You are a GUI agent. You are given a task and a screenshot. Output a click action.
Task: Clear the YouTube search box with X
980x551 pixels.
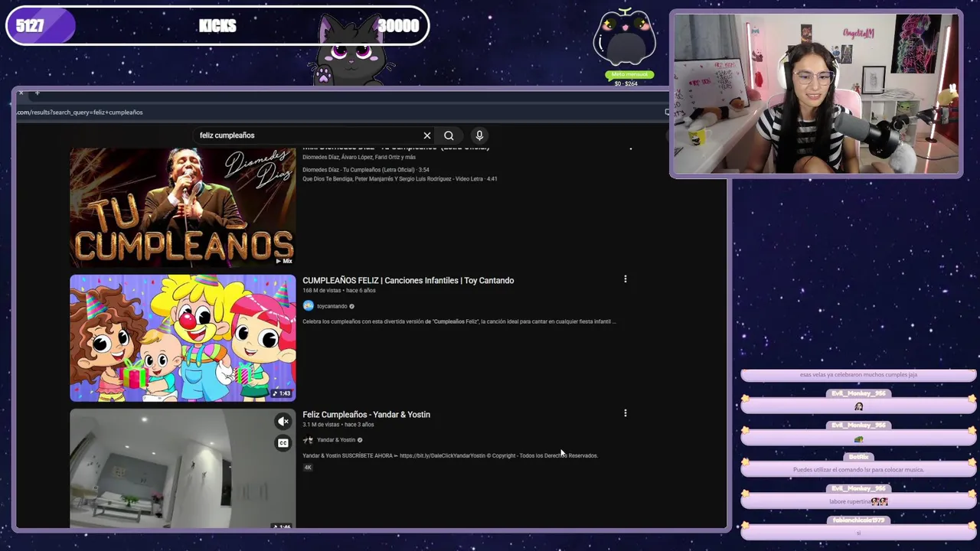427,135
